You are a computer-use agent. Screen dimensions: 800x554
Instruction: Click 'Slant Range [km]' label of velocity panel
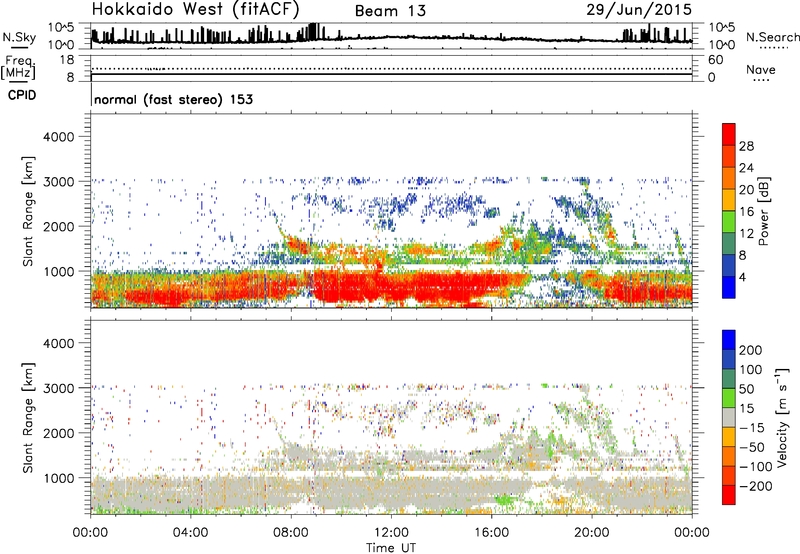tap(28, 418)
